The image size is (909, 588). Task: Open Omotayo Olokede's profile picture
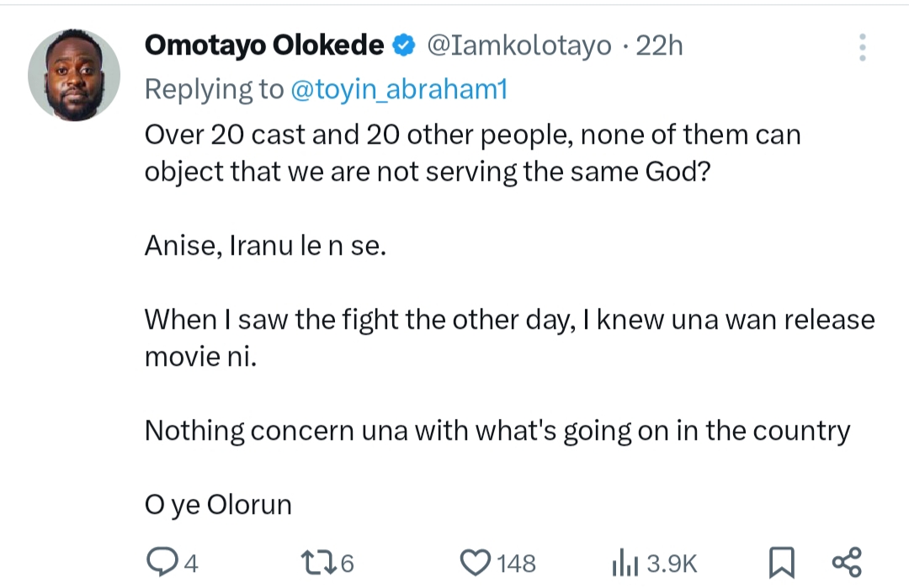tap(74, 76)
